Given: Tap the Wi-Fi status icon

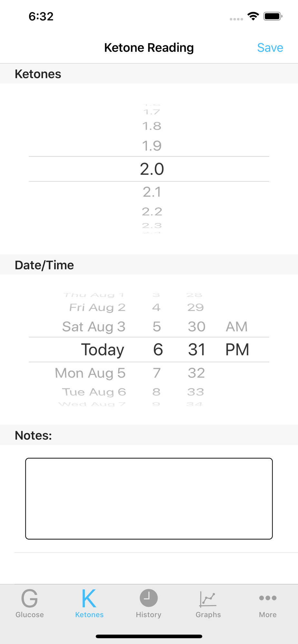Looking at the screenshot, I should pyautogui.click(x=253, y=16).
